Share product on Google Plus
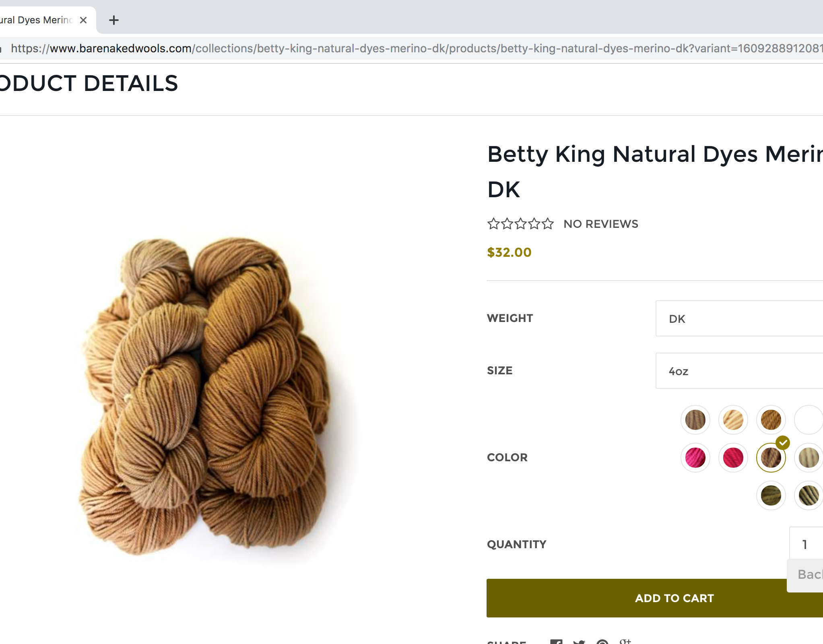This screenshot has height=644, width=823. (x=625, y=641)
